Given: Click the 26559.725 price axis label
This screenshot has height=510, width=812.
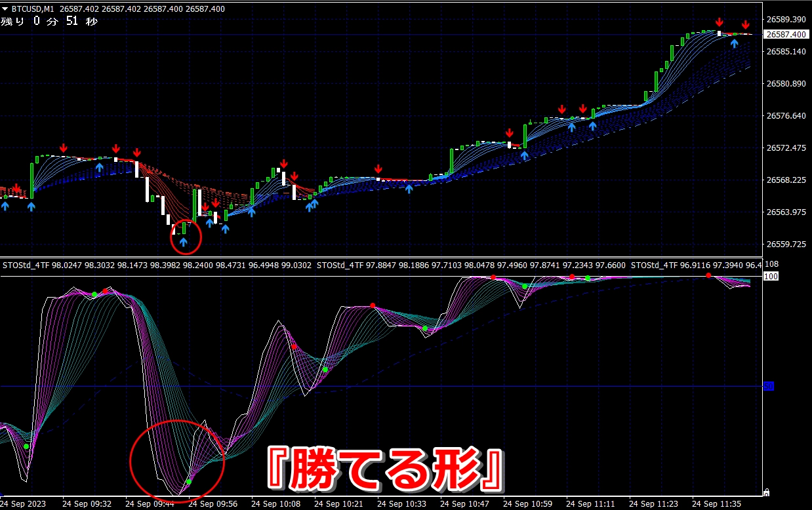Looking at the screenshot, I should pos(786,244).
